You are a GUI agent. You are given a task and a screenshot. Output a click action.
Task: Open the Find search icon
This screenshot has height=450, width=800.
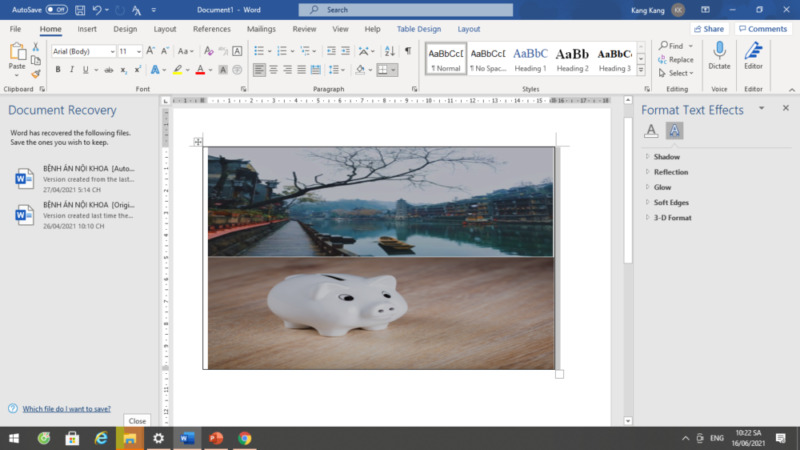click(671, 46)
